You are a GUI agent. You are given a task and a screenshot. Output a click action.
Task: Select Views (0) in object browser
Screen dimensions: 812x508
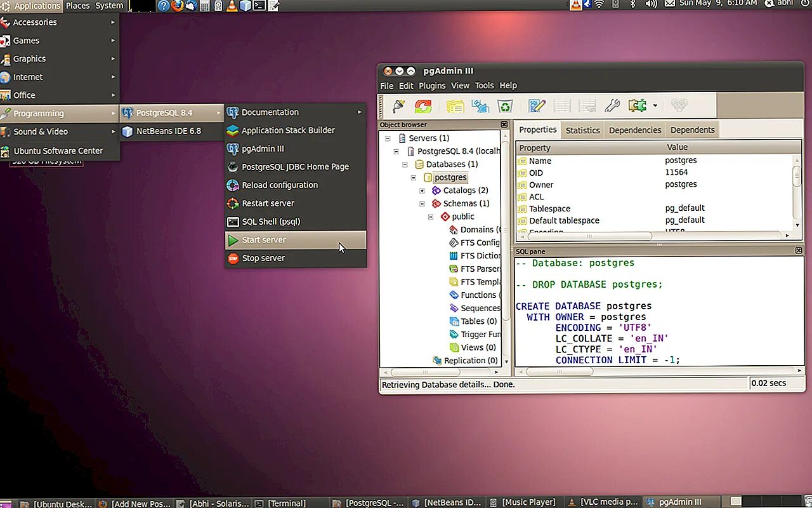478,347
